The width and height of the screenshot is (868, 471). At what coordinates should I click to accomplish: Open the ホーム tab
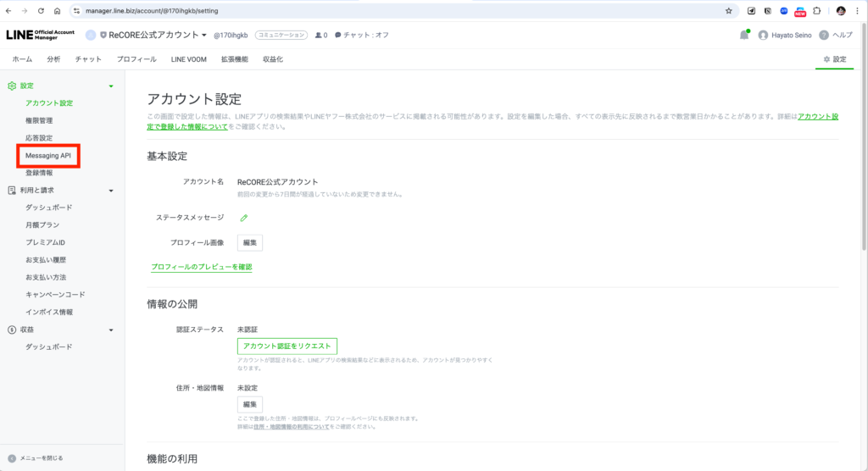[22, 59]
